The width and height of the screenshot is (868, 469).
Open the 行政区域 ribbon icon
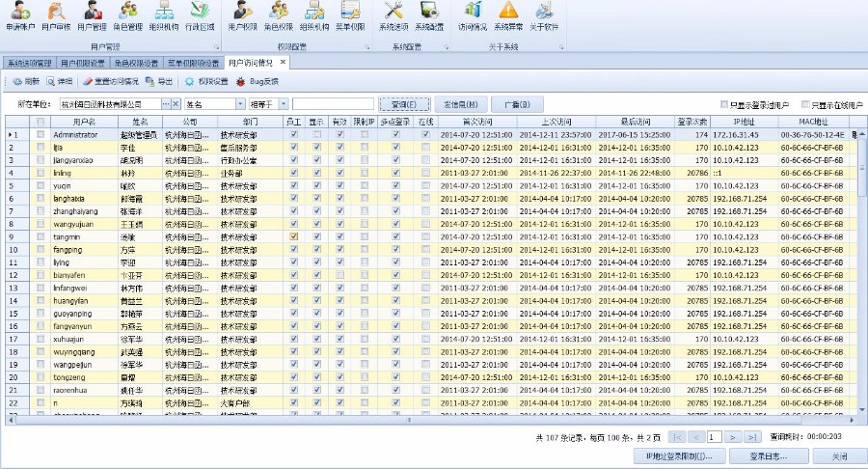click(x=200, y=16)
